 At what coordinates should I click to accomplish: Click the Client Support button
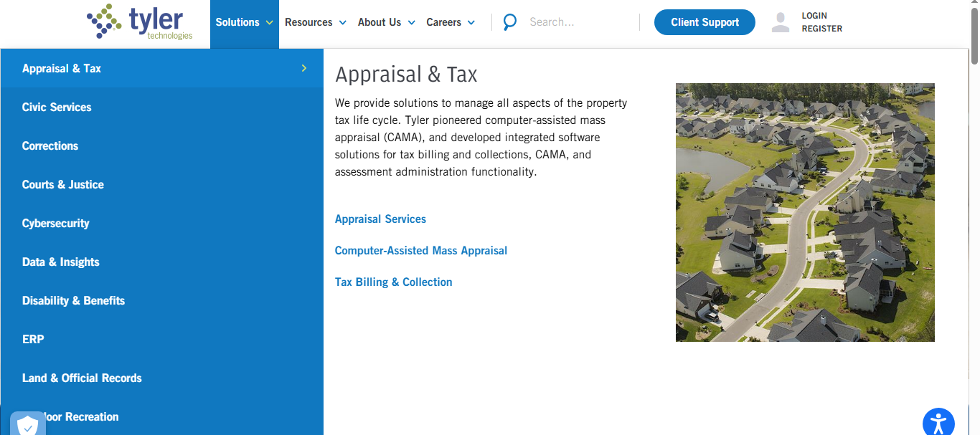click(x=704, y=22)
